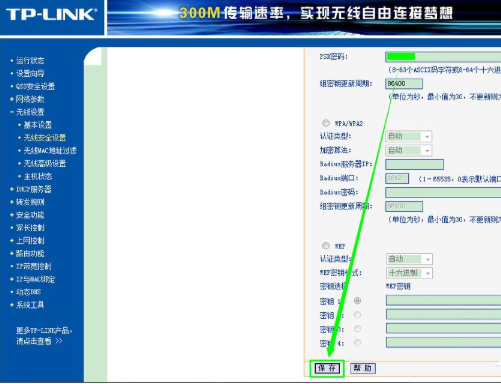
Task: Click Radius端口 field showing 1812
Action: coord(397,178)
